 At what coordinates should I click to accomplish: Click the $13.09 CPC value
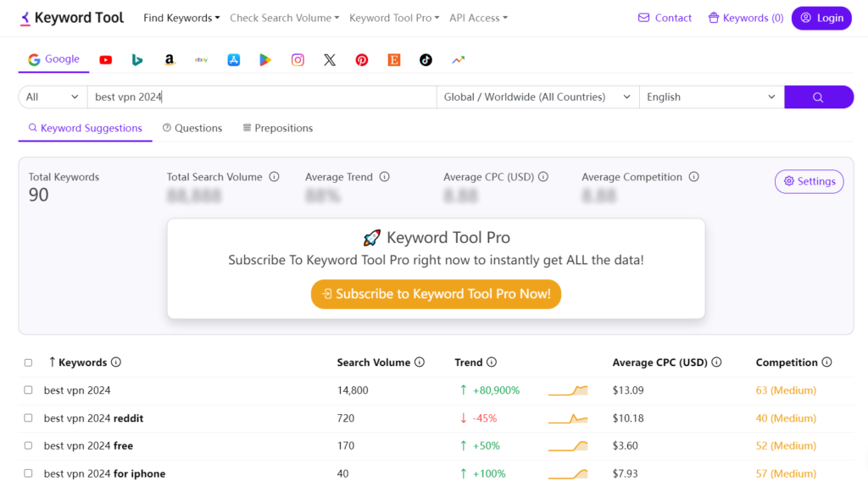pos(628,390)
